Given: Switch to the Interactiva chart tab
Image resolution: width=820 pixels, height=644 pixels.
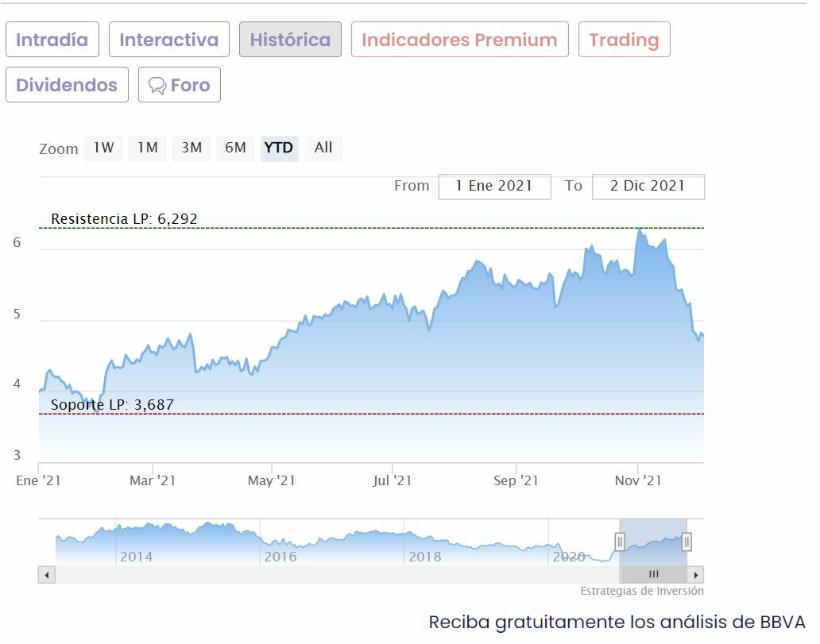Looking at the screenshot, I should [169, 40].
